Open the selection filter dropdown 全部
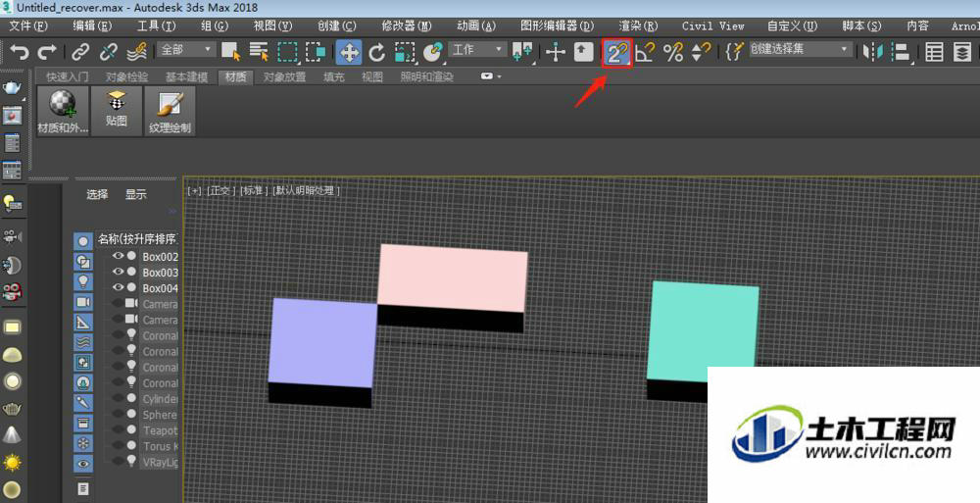The image size is (980, 503). point(187,49)
